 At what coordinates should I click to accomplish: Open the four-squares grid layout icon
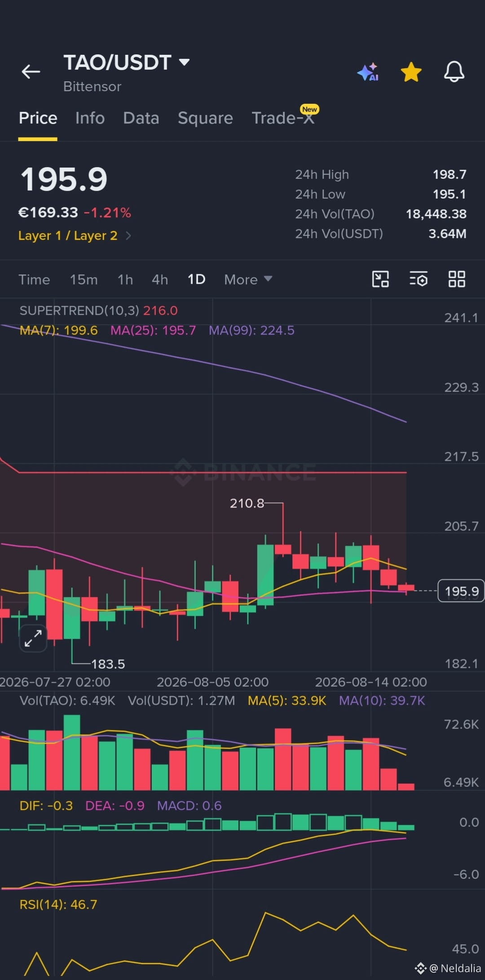tap(457, 279)
